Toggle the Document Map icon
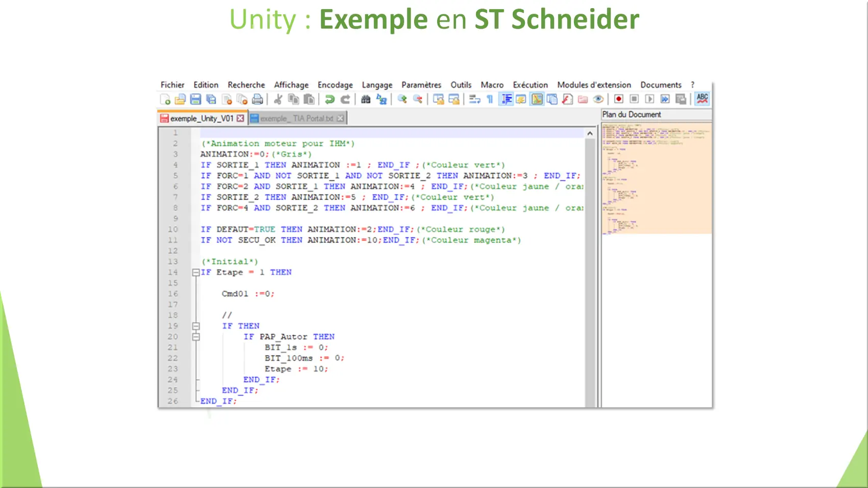 coord(537,99)
